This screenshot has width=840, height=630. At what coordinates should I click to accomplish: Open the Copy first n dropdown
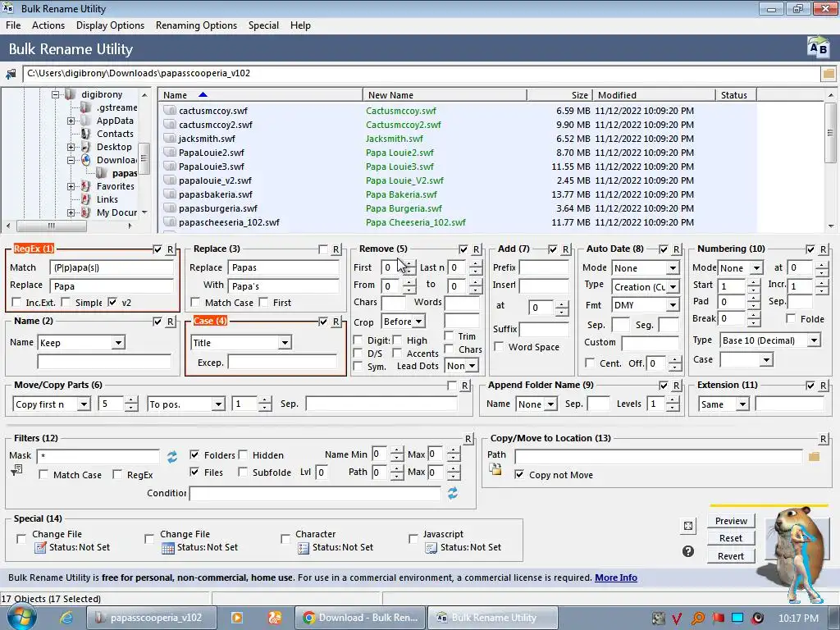[x=84, y=404]
